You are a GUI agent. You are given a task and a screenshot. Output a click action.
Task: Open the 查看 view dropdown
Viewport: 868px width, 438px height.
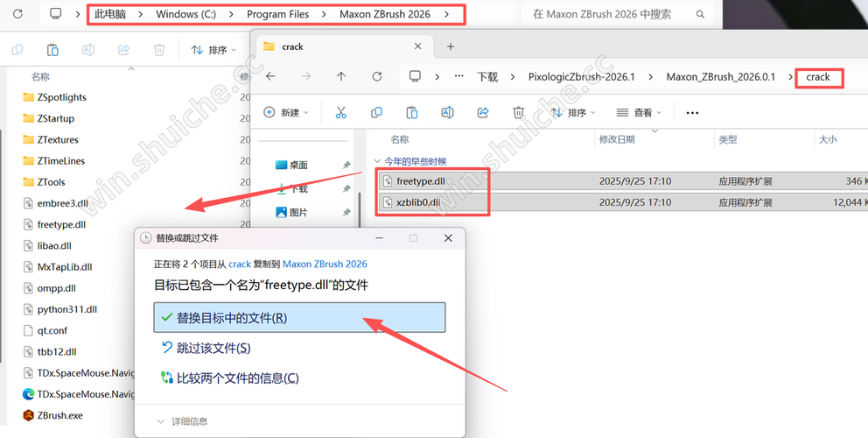pyautogui.click(x=639, y=113)
